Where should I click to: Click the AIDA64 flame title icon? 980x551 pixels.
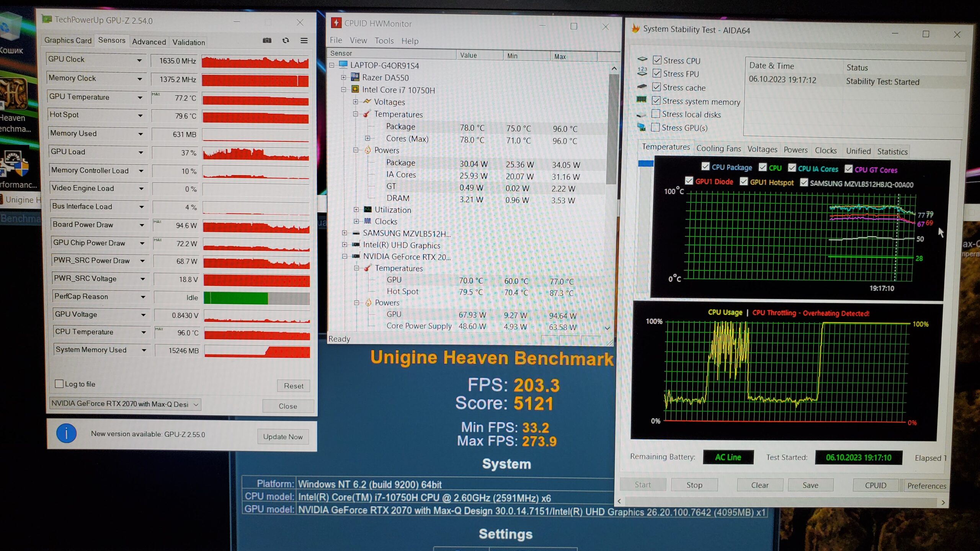tap(635, 29)
